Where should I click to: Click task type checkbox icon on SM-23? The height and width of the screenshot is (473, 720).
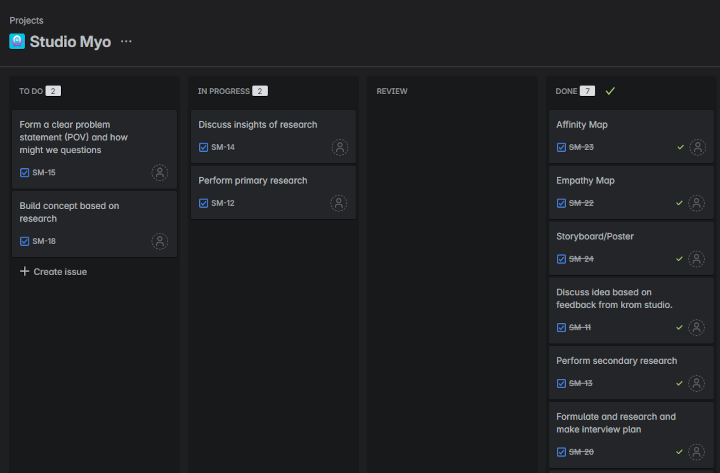click(x=561, y=147)
